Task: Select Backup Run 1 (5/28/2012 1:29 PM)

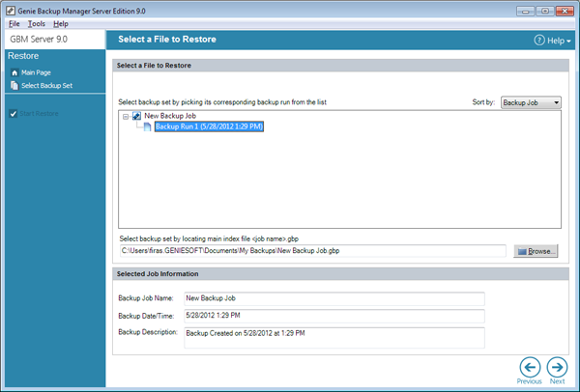Action: [209, 126]
